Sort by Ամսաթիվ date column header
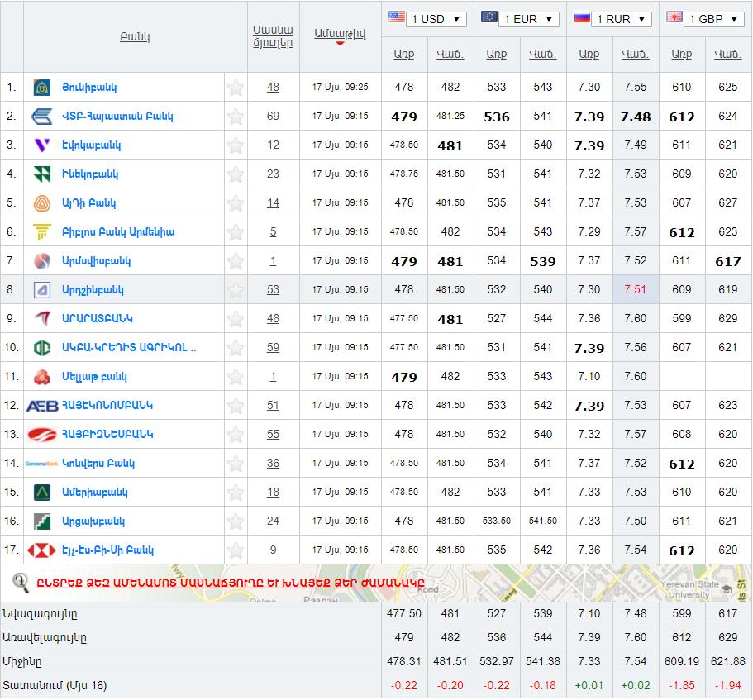 (x=340, y=33)
